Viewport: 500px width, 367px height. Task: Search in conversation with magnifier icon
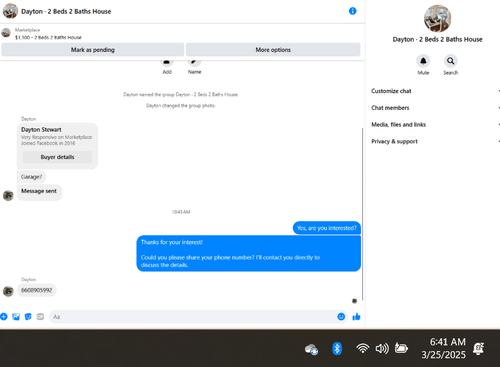pos(450,61)
